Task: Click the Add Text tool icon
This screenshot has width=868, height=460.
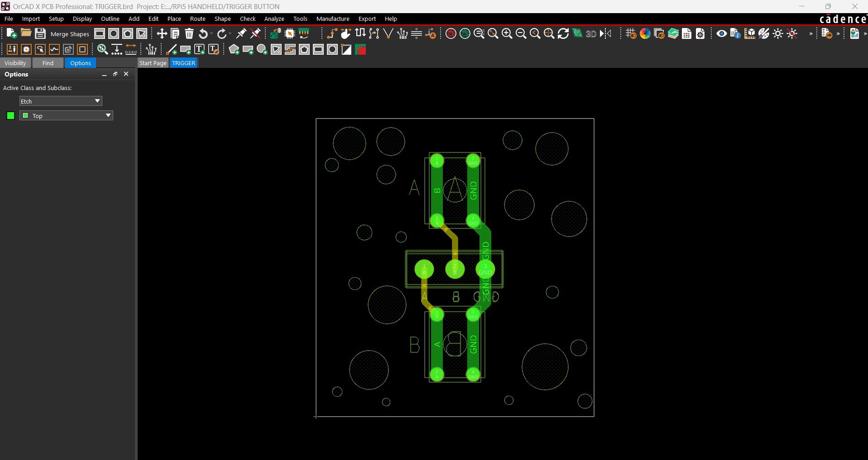Action: point(199,50)
